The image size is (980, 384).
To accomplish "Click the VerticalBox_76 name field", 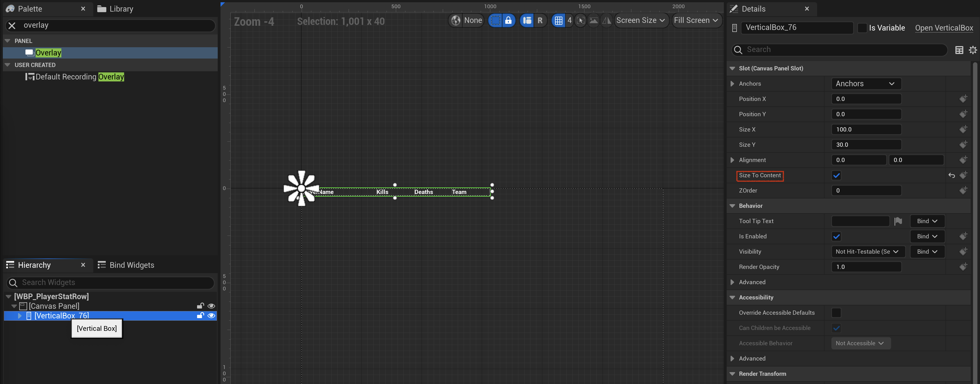I will pyautogui.click(x=796, y=27).
